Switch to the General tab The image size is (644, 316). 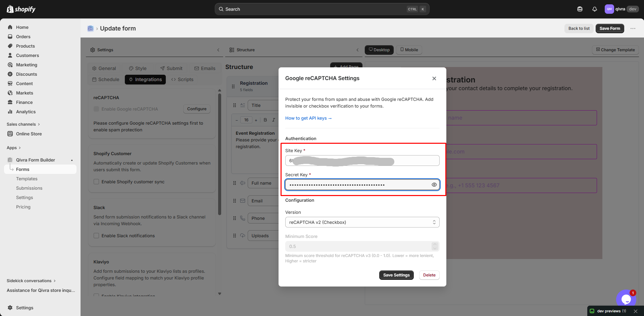[x=104, y=68]
